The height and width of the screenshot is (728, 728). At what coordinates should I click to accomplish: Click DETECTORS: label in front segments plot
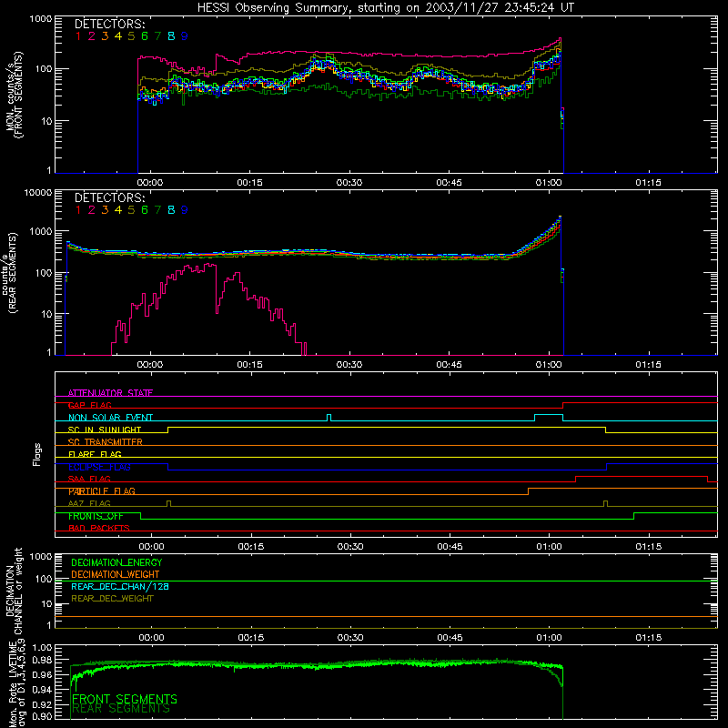110,25
